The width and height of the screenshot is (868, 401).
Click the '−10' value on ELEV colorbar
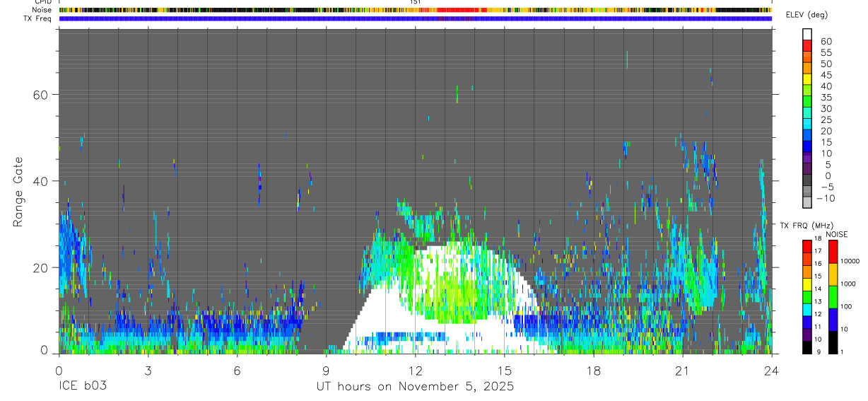(826, 198)
